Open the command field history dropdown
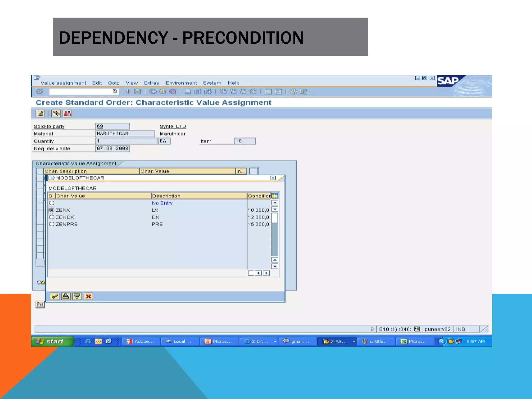 tap(115, 91)
